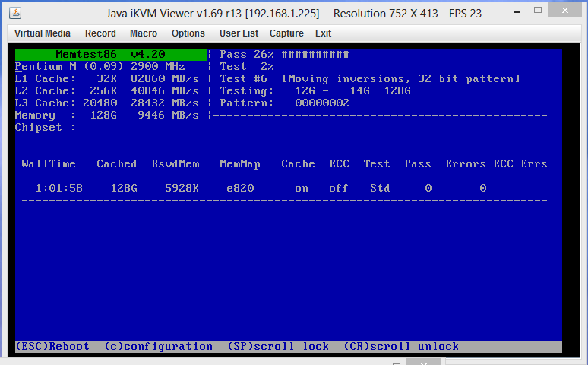Screen dimensions: 588x365
Task: Open the Capture menu
Action: tap(286, 33)
